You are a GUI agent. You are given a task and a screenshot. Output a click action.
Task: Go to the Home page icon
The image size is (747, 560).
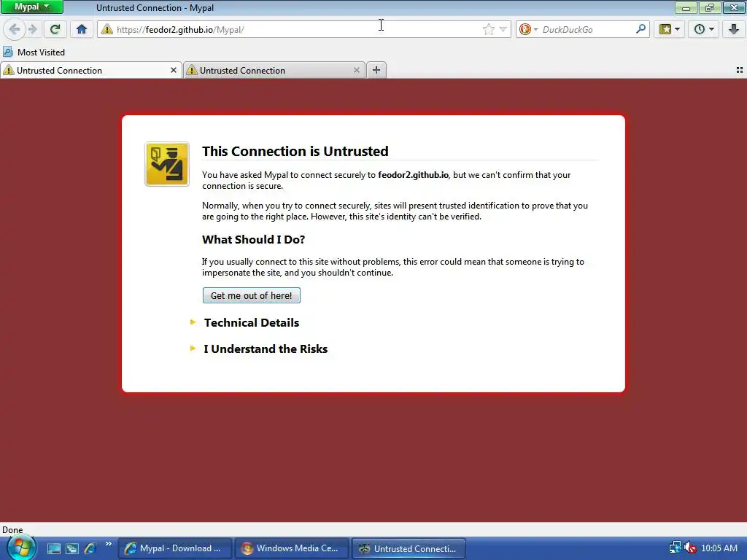[82, 29]
